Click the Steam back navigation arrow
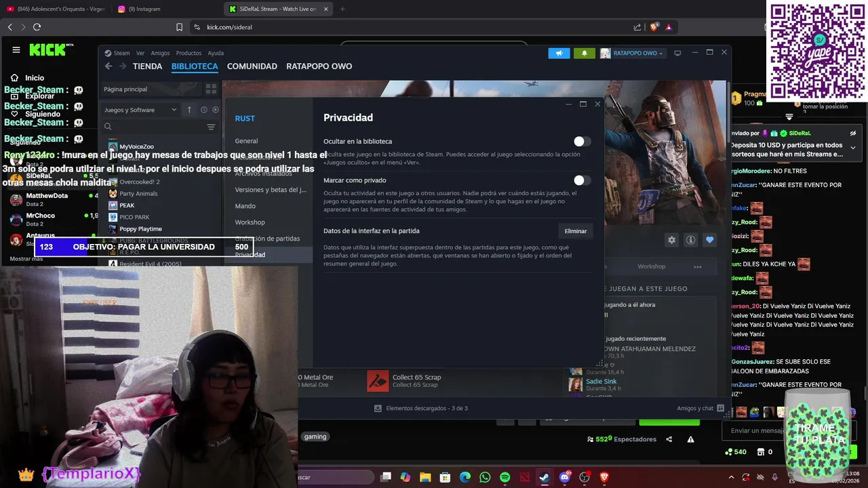The height and width of the screenshot is (488, 868). pos(108,66)
